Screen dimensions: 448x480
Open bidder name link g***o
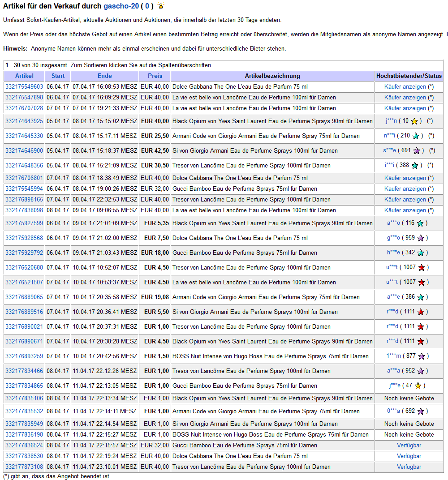click(x=393, y=238)
